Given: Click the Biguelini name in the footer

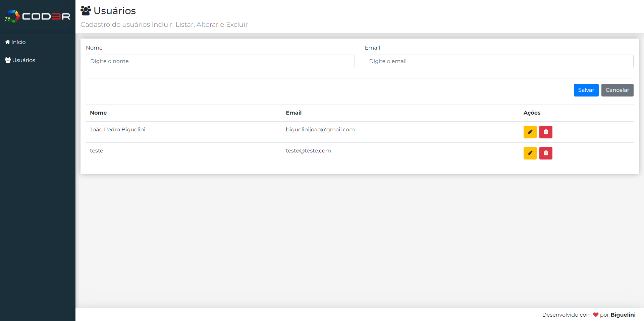Looking at the screenshot, I should (x=623, y=315).
